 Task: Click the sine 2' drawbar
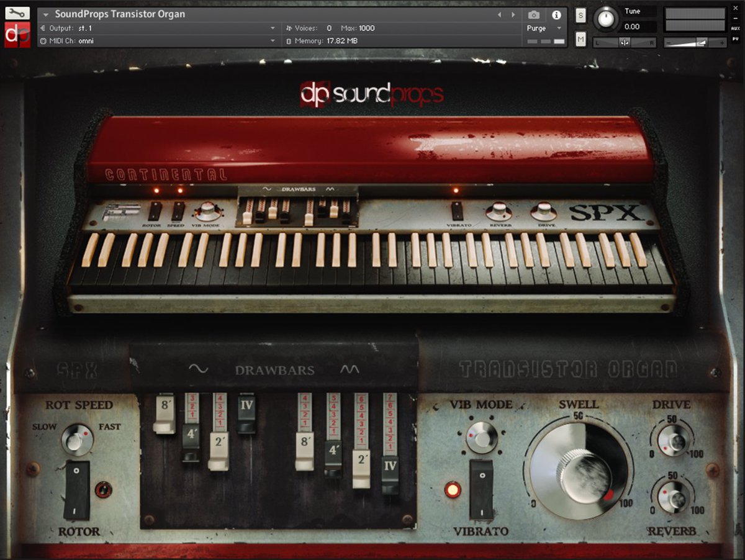tap(219, 451)
